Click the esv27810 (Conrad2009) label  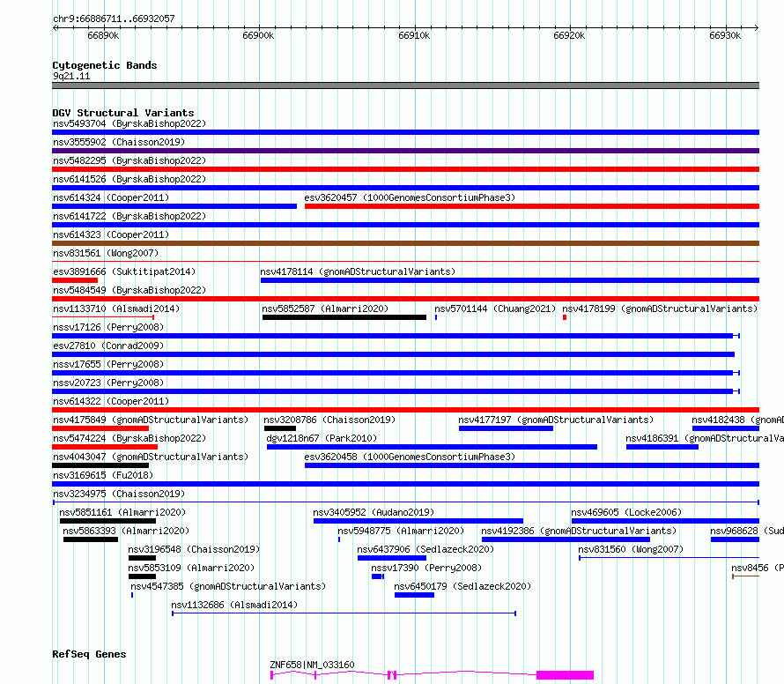[108, 346]
